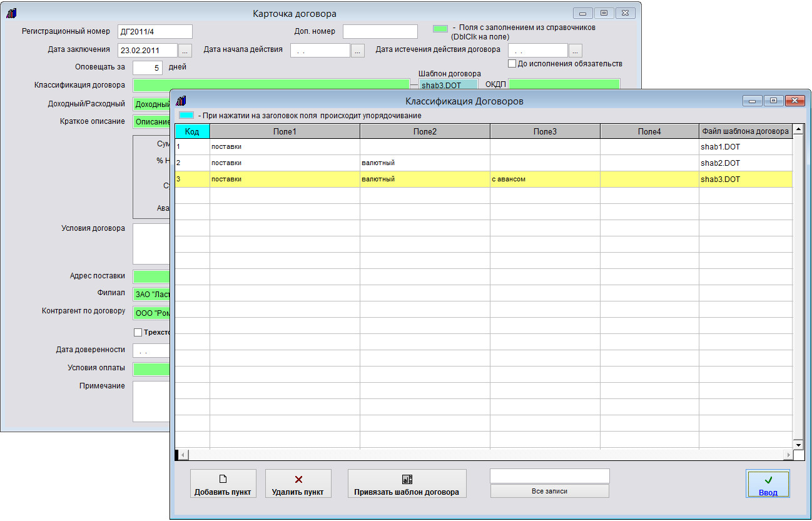The image size is (812, 521).
Task: Open date picker for Дата начала действия
Action: [357, 51]
